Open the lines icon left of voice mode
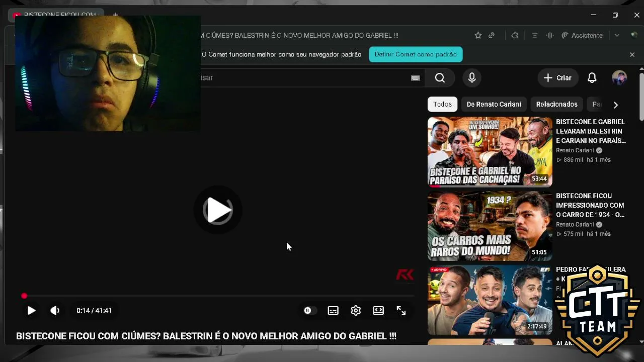The height and width of the screenshot is (362, 644). pos(535,35)
